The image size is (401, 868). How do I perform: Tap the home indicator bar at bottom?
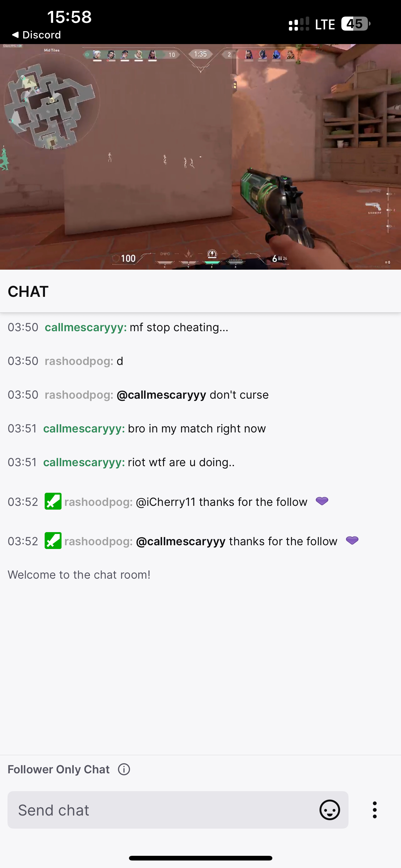pyautogui.click(x=200, y=858)
